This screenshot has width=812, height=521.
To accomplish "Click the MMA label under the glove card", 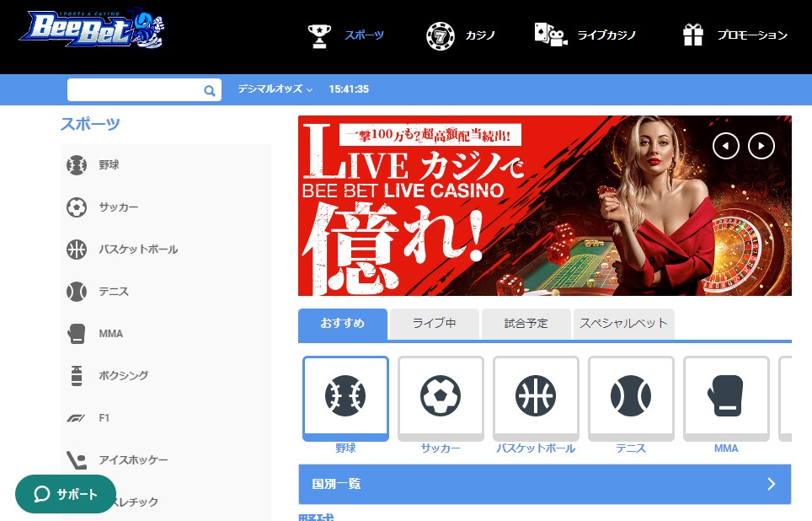I will coord(727,448).
